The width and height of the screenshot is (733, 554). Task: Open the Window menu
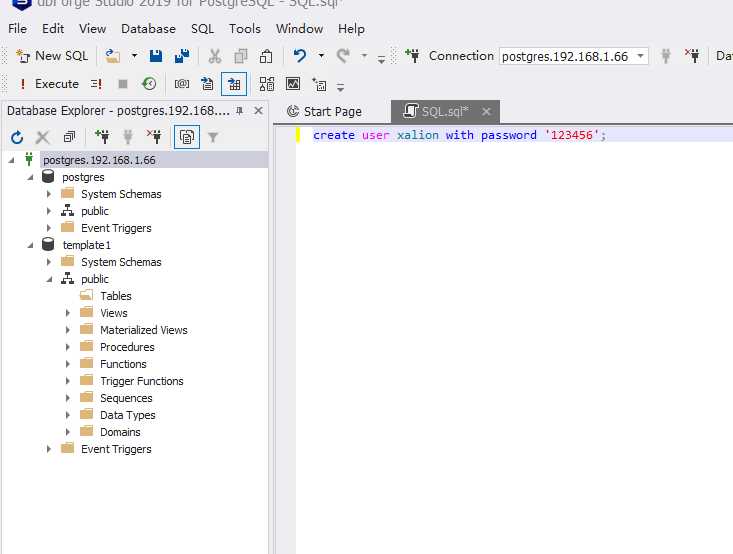(x=299, y=29)
